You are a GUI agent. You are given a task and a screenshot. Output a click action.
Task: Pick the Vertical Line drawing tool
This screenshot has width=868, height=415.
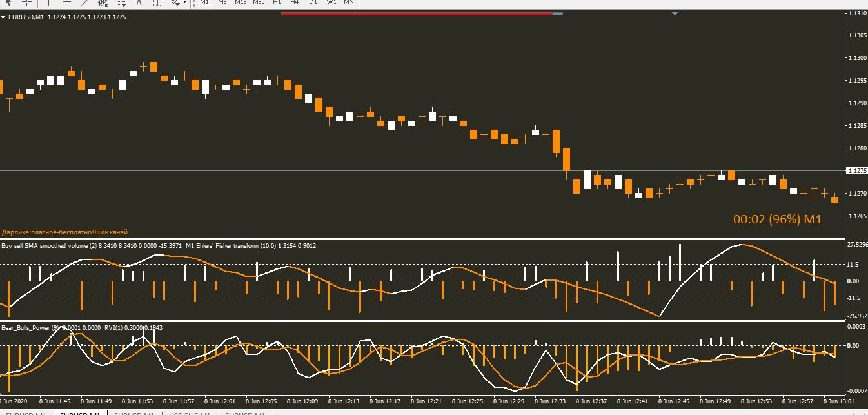48,2
